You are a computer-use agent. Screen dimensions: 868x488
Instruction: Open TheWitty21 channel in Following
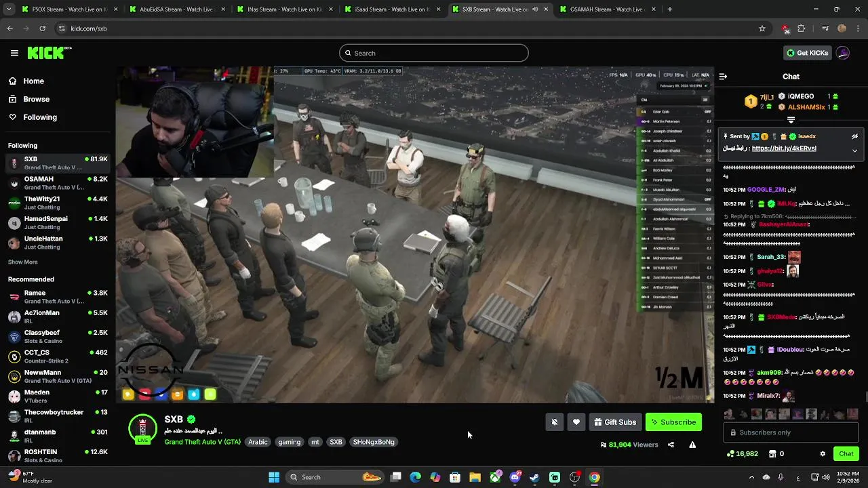[x=58, y=203]
